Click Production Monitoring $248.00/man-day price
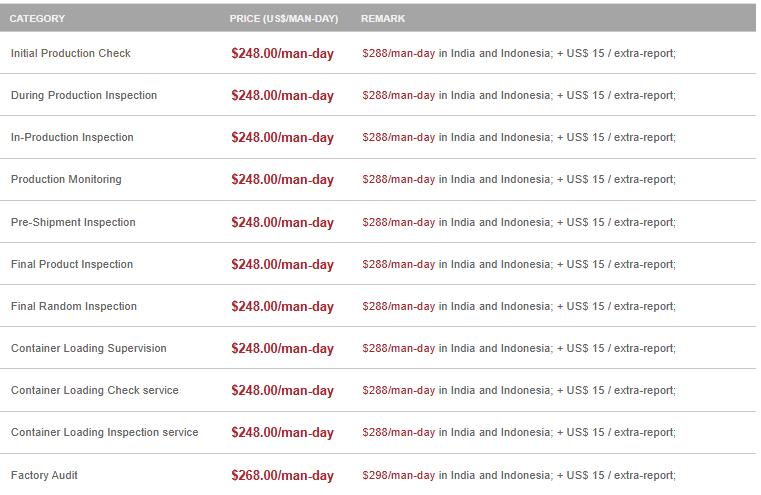 282,180
